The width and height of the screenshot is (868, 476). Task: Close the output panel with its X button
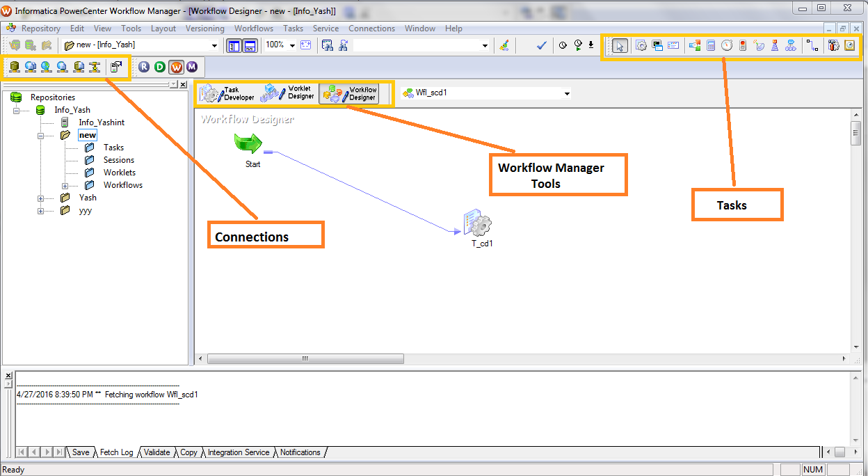(8, 375)
